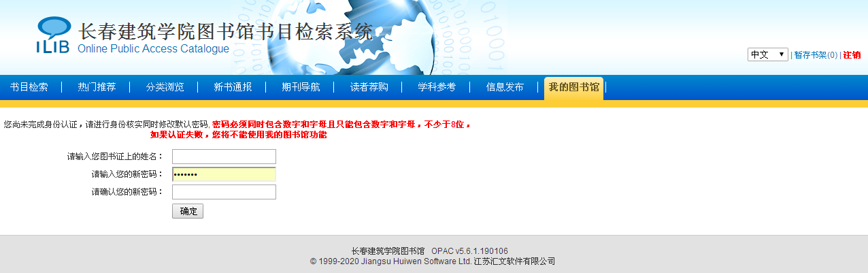Open the 学科参考 tab
This screenshot has height=273, width=868.
point(437,87)
